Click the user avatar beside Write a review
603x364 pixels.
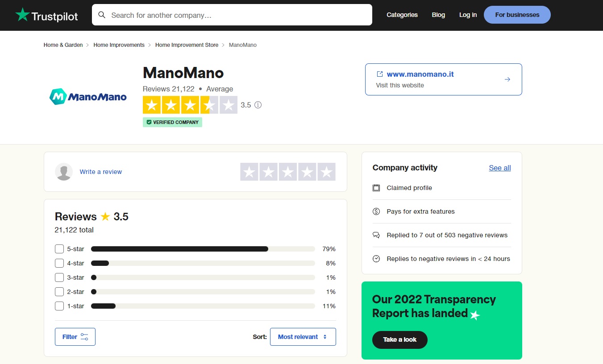point(64,172)
